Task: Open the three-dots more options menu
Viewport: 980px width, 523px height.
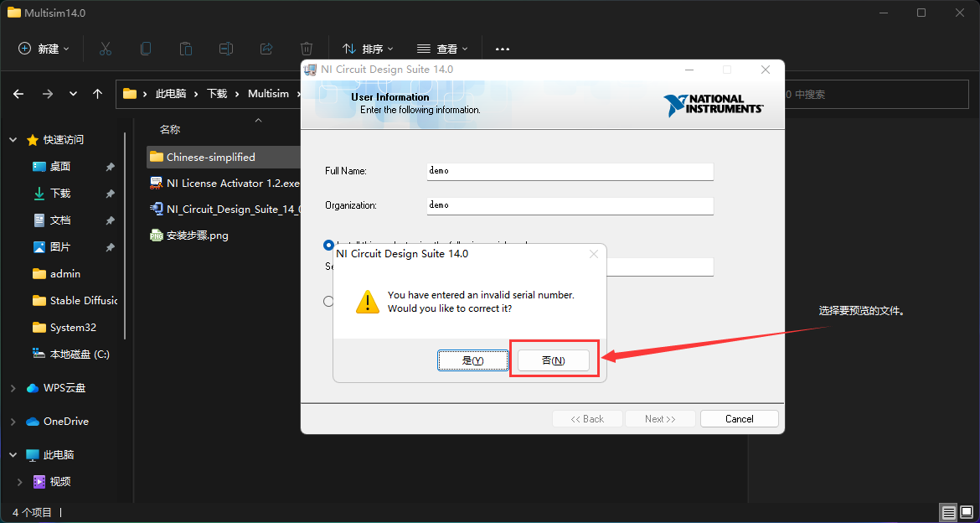Action: click(x=503, y=48)
